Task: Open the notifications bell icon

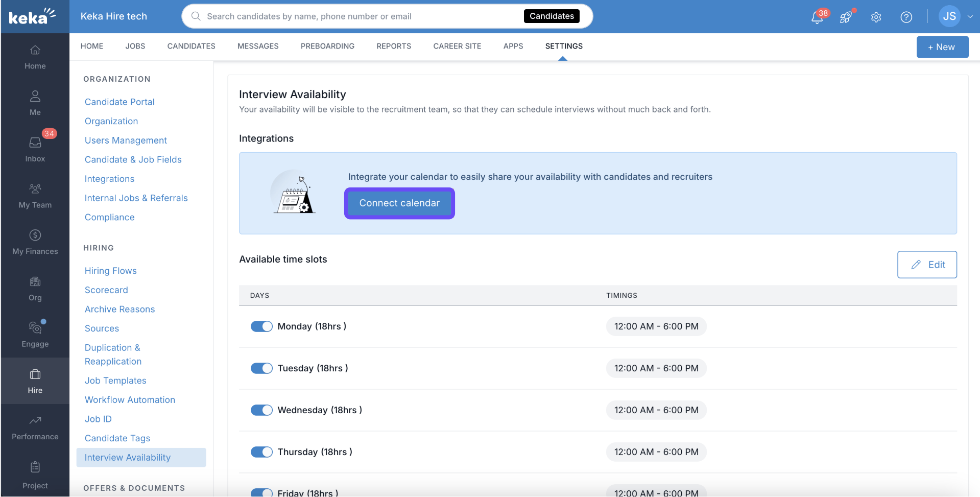Action: [x=817, y=17]
